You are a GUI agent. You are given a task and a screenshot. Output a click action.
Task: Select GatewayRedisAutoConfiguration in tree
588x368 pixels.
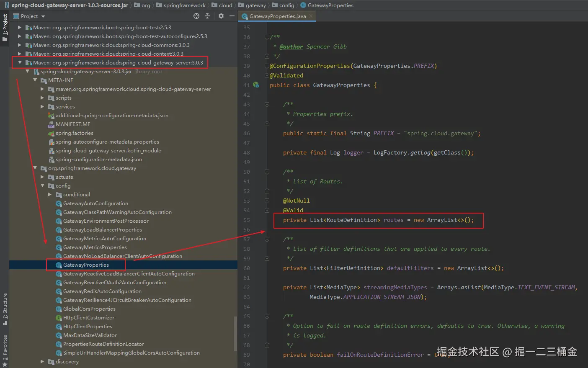click(102, 291)
